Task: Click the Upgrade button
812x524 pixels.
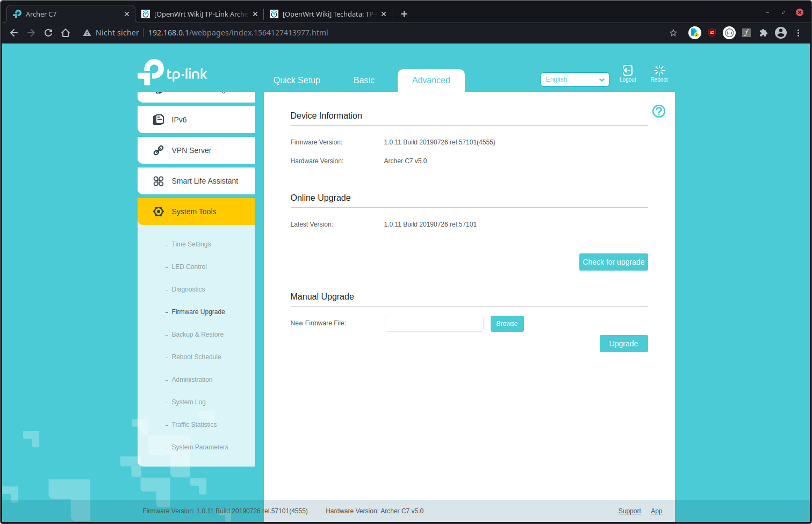Action: point(623,344)
